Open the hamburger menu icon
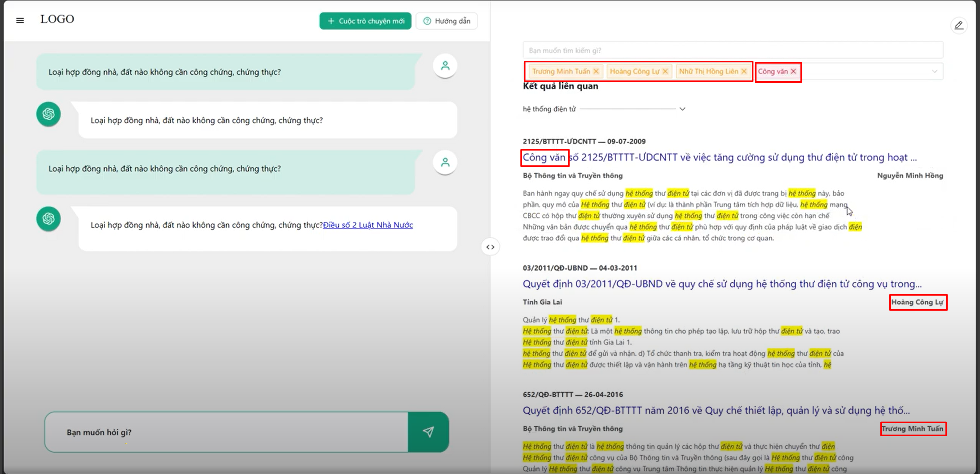Image resolution: width=980 pixels, height=474 pixels. pyautogui.click(x=20, y=21)
